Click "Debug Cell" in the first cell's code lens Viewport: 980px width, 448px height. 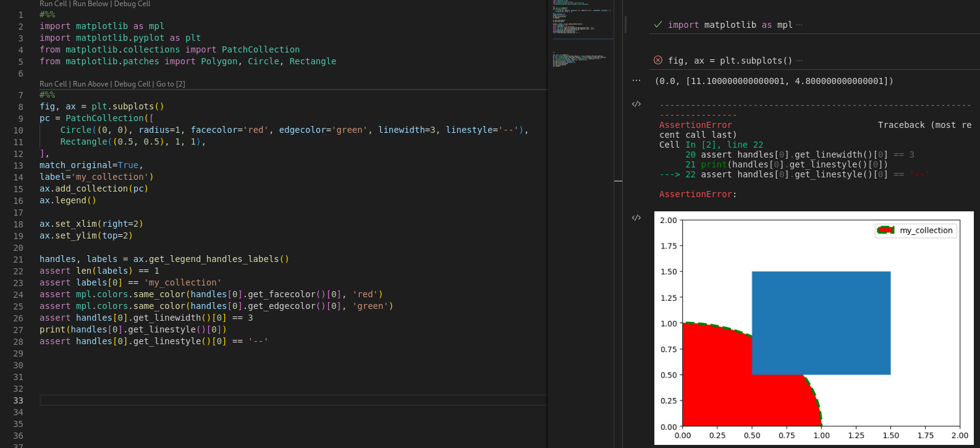click(132, 4)
